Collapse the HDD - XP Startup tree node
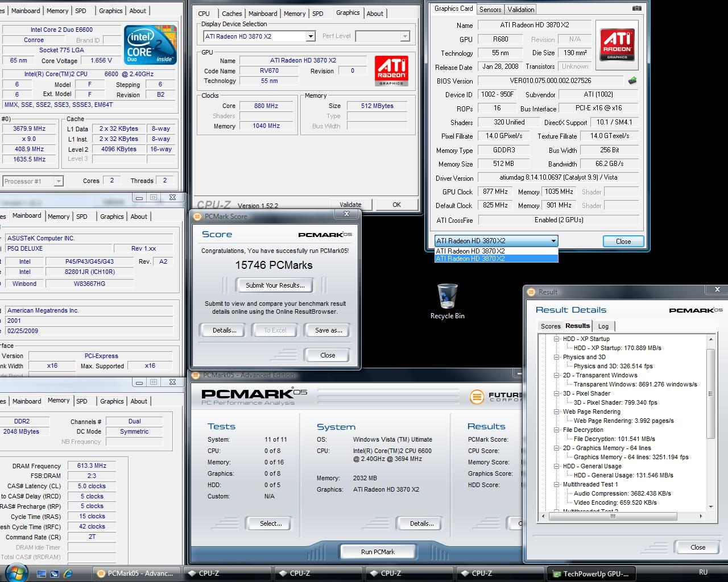The height and width of the screenshot is (582, 728). point(557,339)
